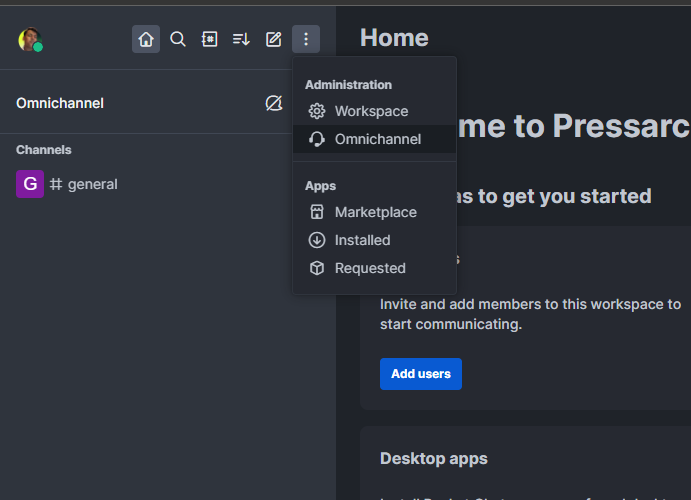Choose Omnichannel in the Administration menu

pyautogui.click(x=377, y=139)
